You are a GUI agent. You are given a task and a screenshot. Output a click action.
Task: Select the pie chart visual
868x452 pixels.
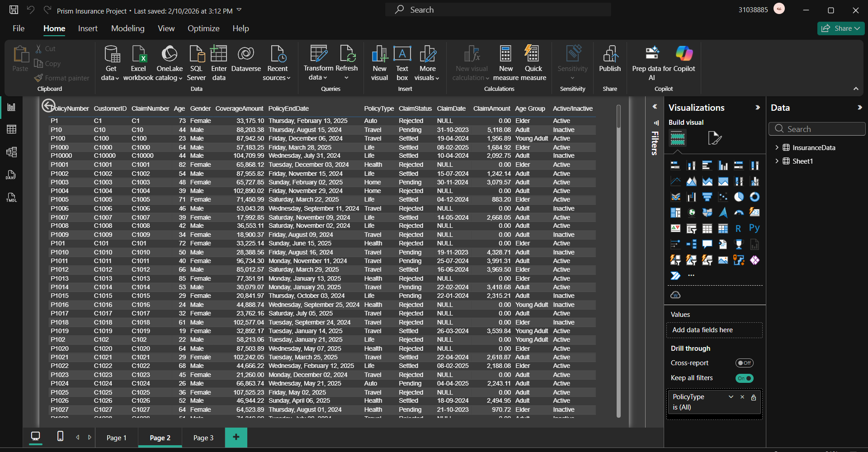(x=739, y=197)
